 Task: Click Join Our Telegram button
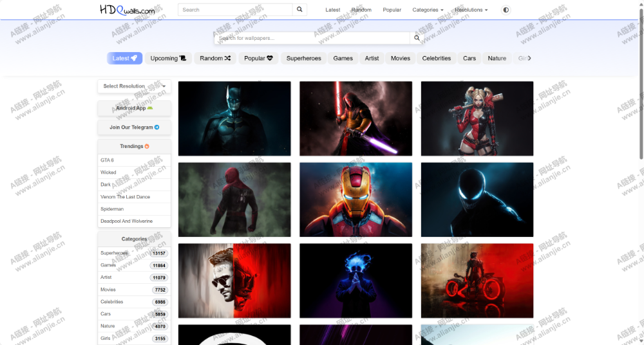[x=135, y=127]
